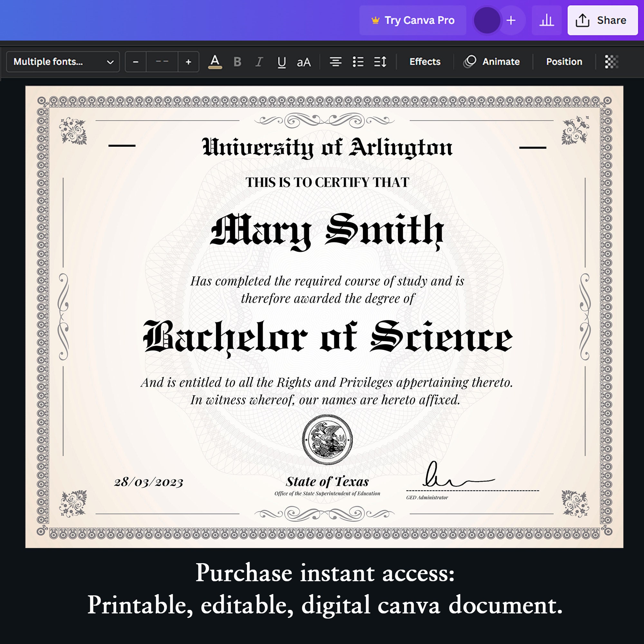Select the bulleted list icon
Image resolution: width=644 pixels, height=644 pixels.
coord(358,62)
